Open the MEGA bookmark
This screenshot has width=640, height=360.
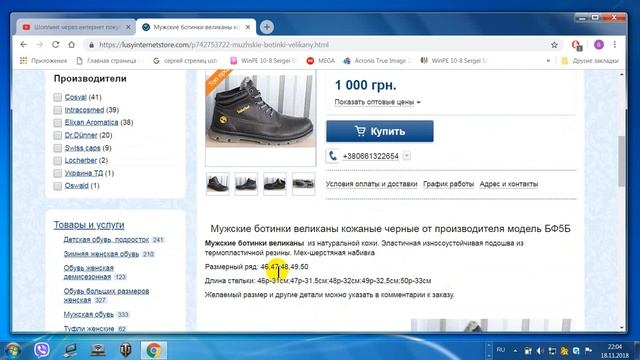(320, 61)
